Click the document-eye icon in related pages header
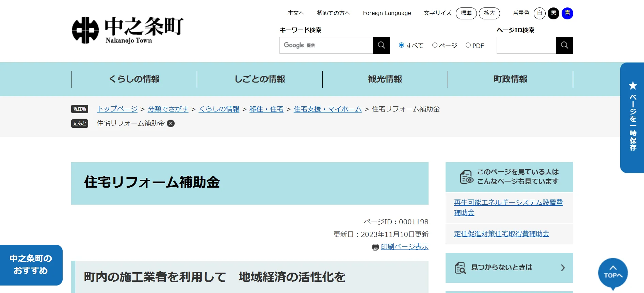 tap(466, 177)
